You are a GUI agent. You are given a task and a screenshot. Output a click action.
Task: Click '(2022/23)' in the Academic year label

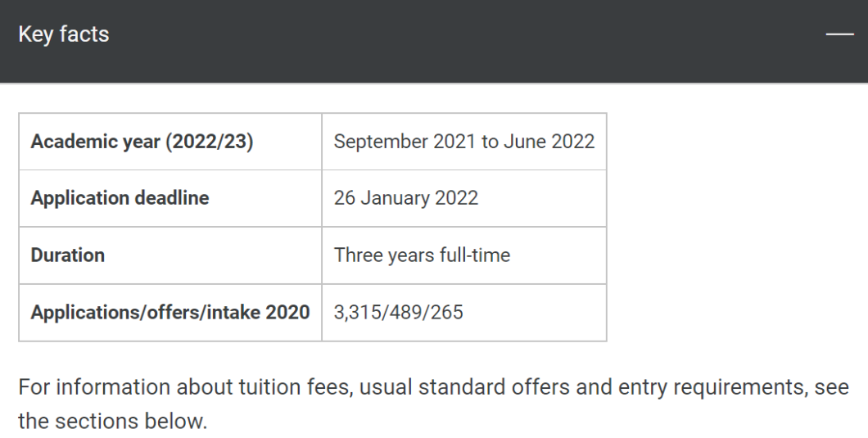tap(210, 142)
